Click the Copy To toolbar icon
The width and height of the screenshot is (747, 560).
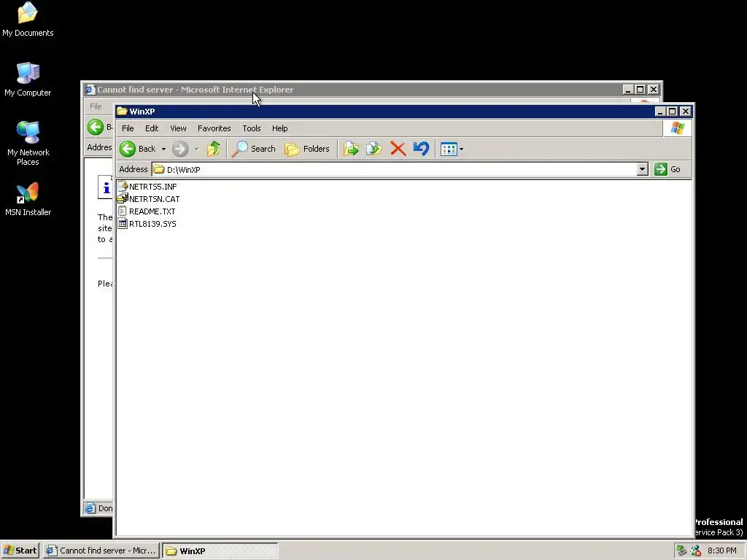[x=374, y=149]
